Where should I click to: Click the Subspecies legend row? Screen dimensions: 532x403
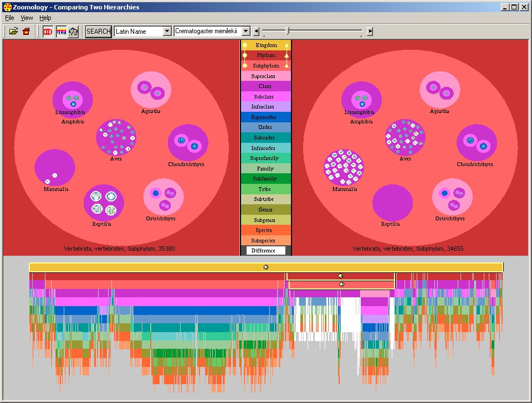(x=266, y=240)
